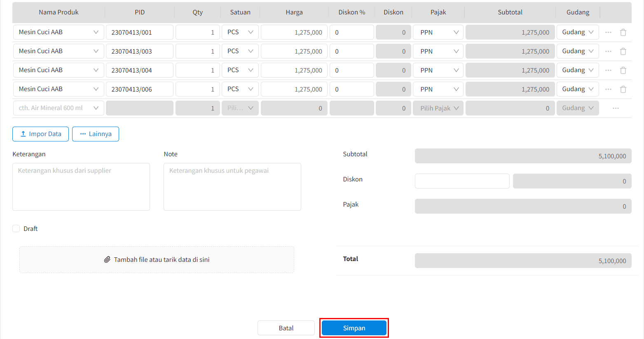644x339 pixels.
Task: Change PCS unit for row 23070413/006
Action: 240,89
